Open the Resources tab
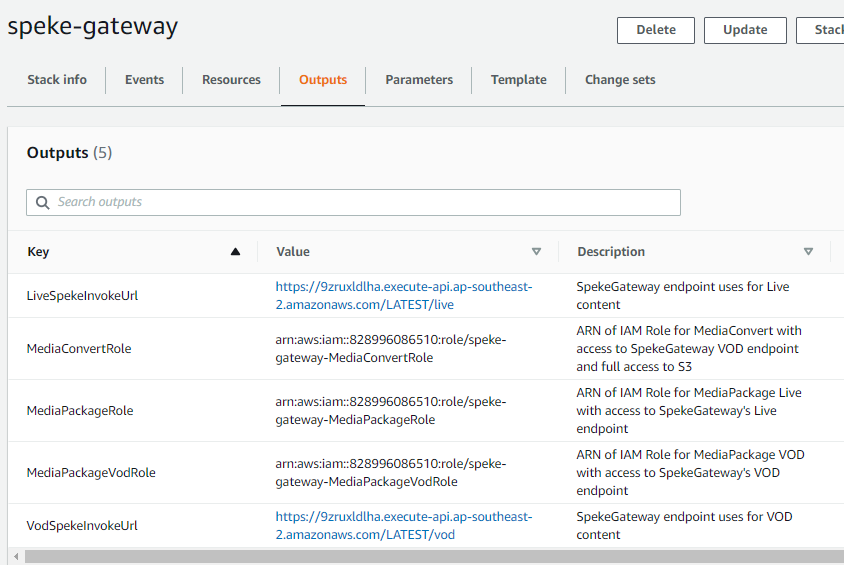Viewport: 844px width, 565px height. [231, 80]
